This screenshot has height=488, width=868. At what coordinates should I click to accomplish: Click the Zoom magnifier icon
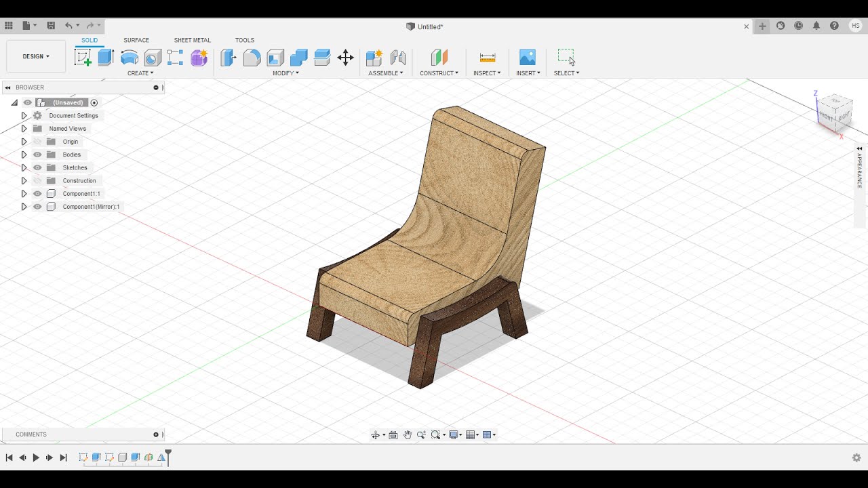(421, 435)
